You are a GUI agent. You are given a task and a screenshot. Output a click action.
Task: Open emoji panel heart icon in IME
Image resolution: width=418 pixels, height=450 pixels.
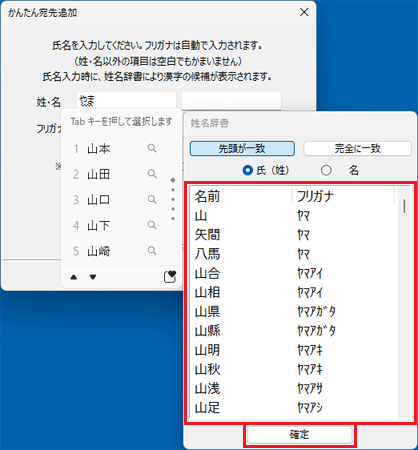(170, 277)
